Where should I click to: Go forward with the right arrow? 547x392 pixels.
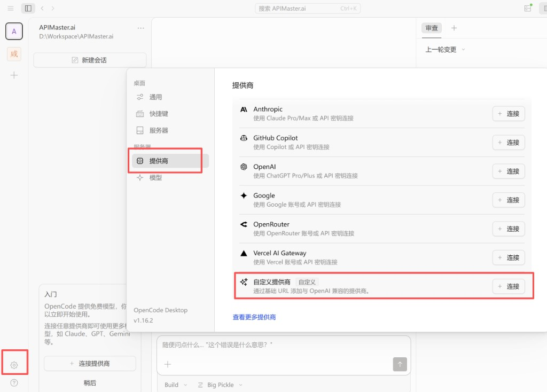pyautogui.click(x=53, y=8)
